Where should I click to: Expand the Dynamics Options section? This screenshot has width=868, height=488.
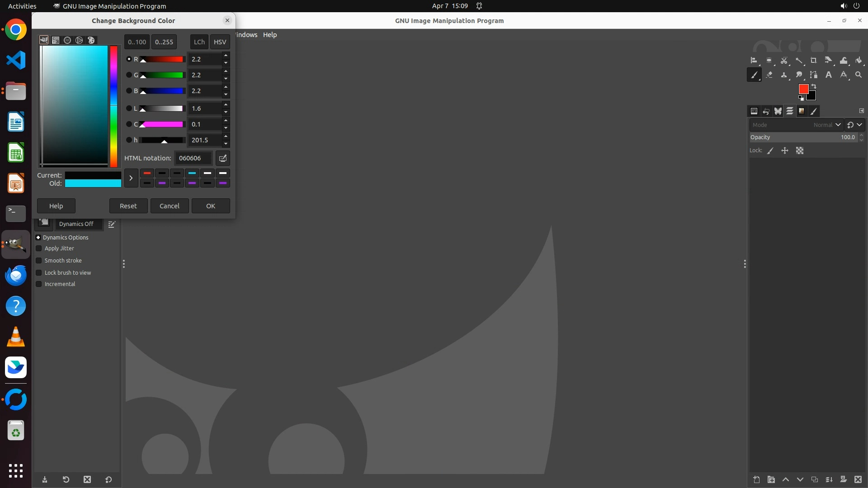(x=38, y=238)
